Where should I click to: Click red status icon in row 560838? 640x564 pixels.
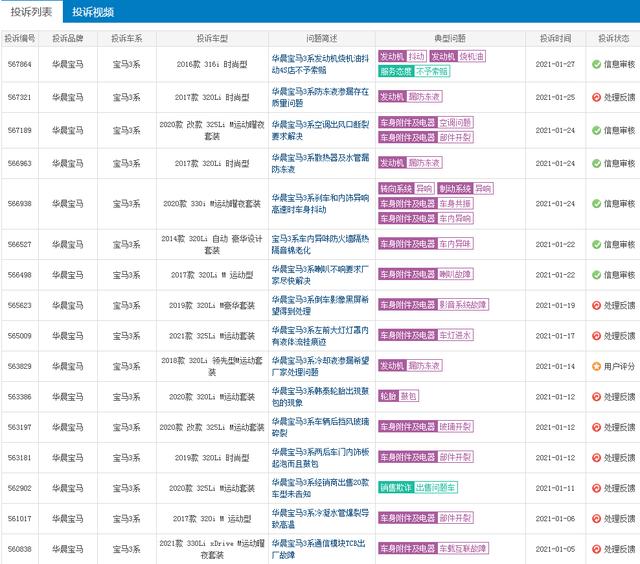coord(596,549)
